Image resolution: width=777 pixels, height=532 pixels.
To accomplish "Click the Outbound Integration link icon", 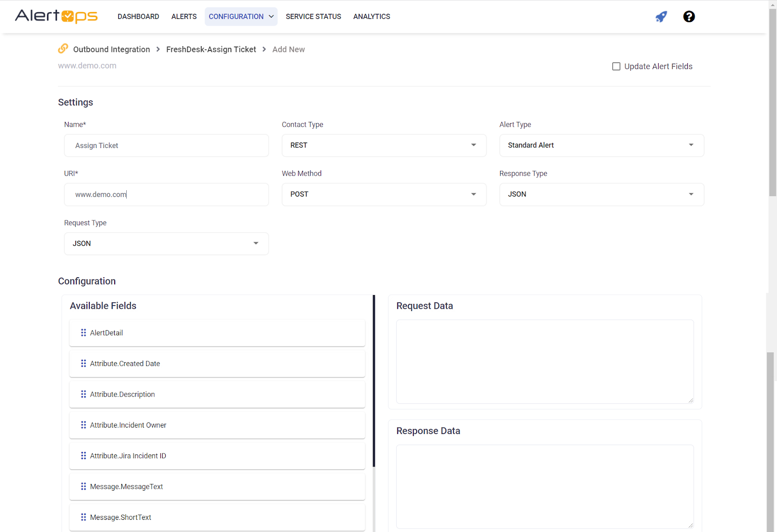I will (63, 49).
